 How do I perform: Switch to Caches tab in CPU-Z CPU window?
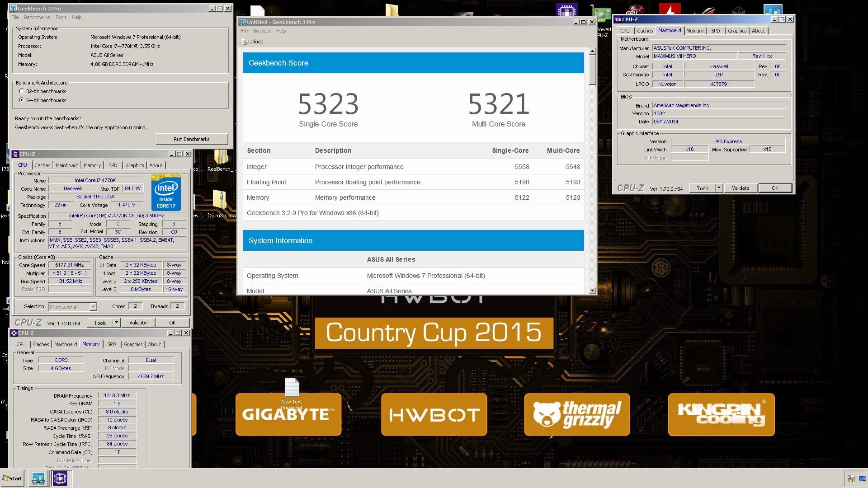pos(42,165)
